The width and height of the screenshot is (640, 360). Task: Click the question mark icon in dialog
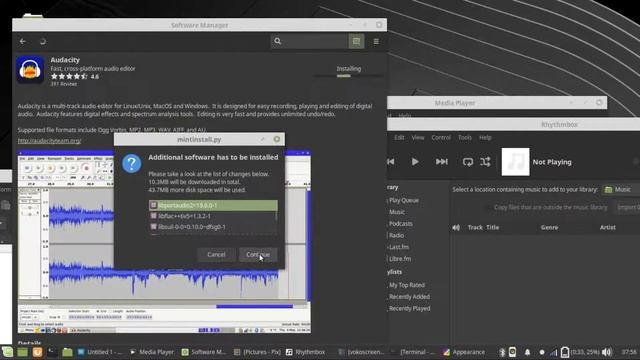pos(131,163)
